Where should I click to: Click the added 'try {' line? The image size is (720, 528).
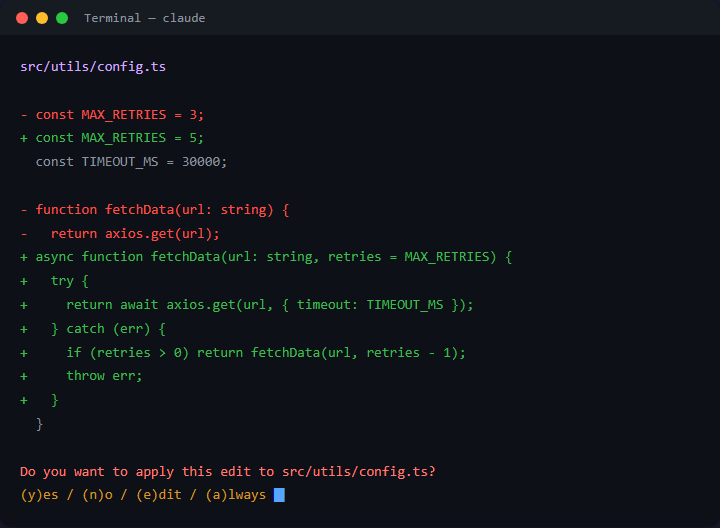click(x=54, y=281)
